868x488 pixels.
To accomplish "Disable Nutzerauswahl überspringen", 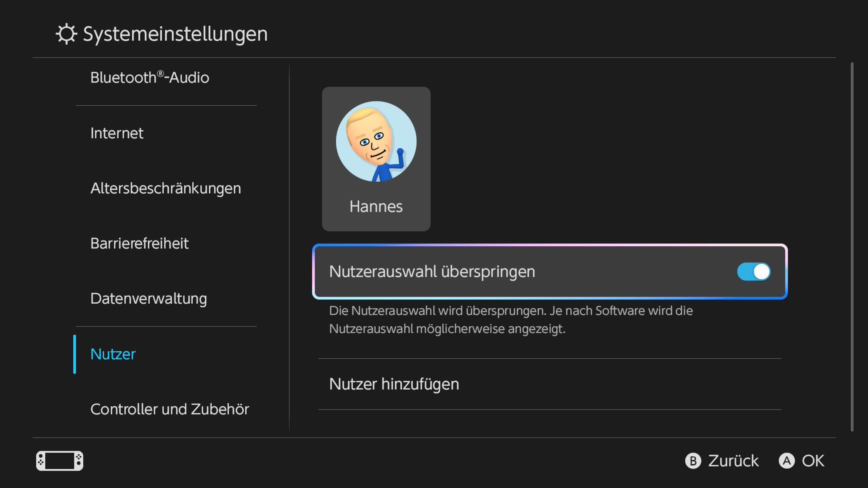I will tap(753, 271).
